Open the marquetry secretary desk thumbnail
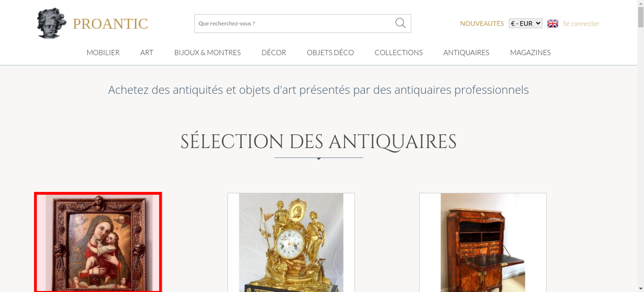The image size is (644, 292). click(x=483, y=242)
